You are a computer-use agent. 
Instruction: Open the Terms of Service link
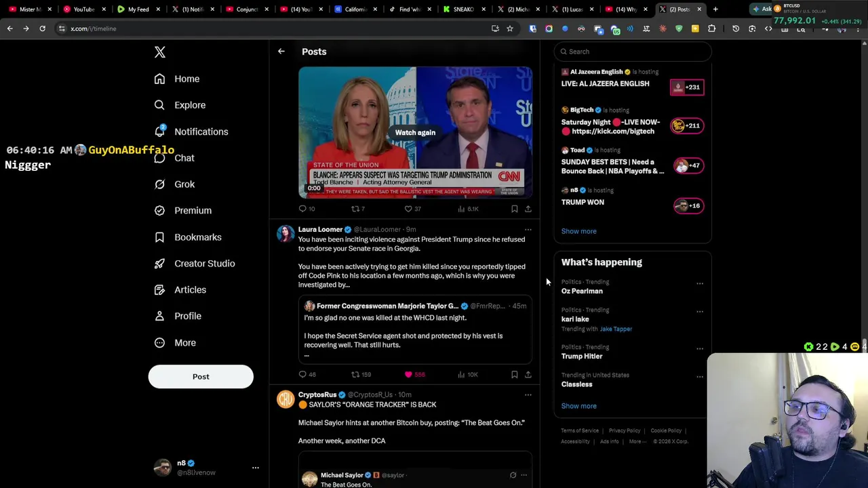click(x=580, y=431)
